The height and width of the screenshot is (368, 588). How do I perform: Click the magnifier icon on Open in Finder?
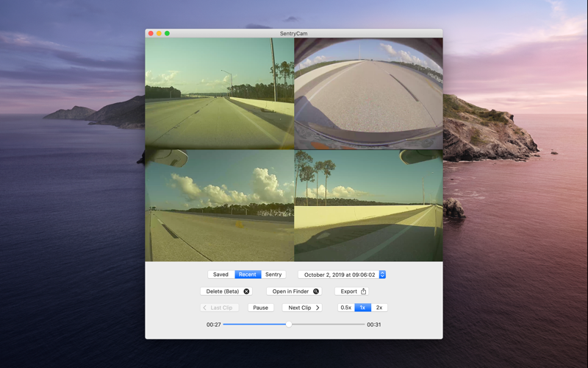pyautogui.click(x=316, y=291)
